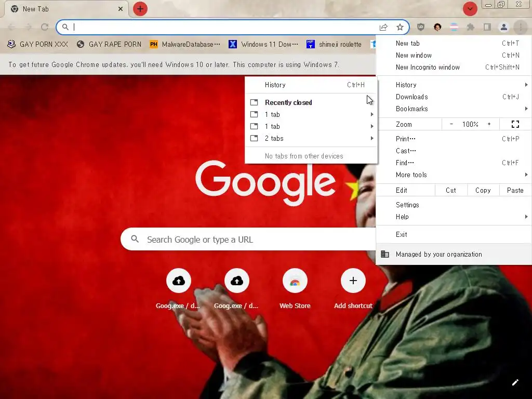Click Search Google or type a URL box
Viewport: 532px width, 399px height.
[248, 239]
